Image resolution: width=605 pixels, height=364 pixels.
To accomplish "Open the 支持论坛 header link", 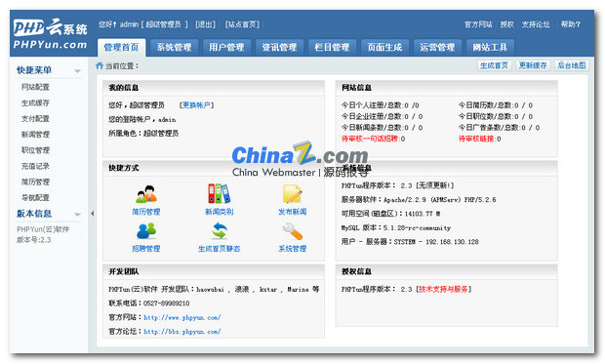I will 536,24.
